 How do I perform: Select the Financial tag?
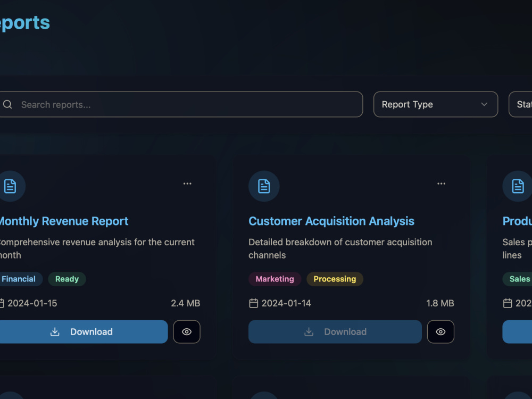[20, 279]
